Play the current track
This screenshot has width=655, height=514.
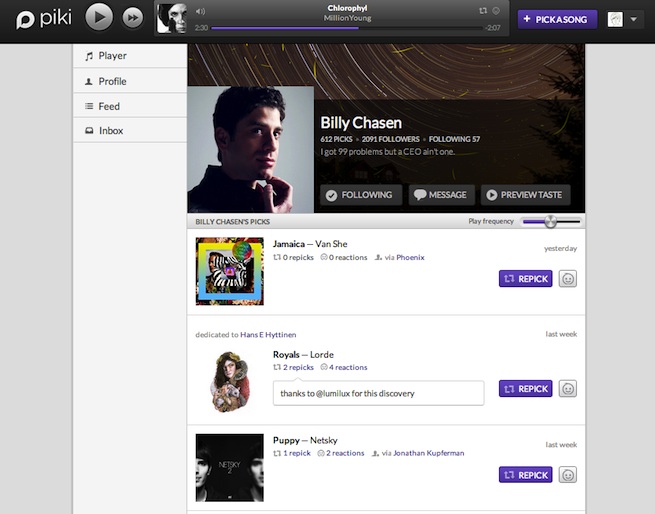point(99,17)
